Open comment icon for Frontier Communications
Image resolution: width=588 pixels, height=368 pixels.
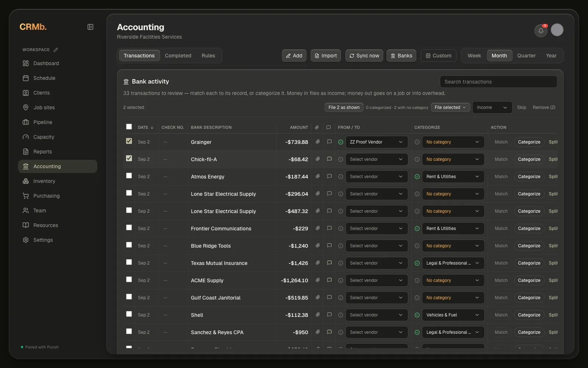pos(329,228)
